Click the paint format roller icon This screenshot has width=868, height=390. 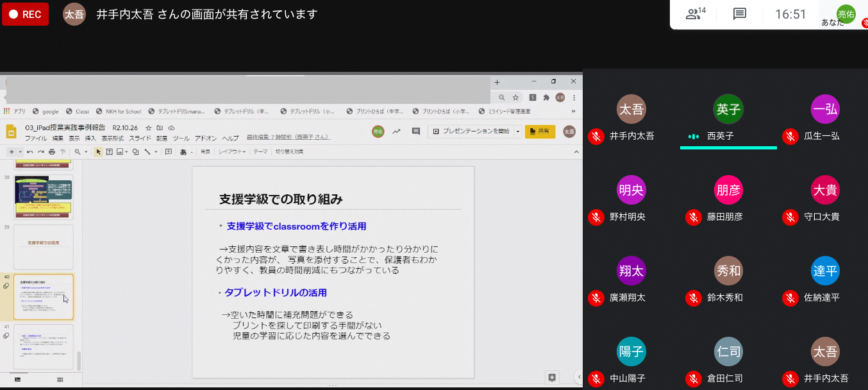click(x=62, y=152)
